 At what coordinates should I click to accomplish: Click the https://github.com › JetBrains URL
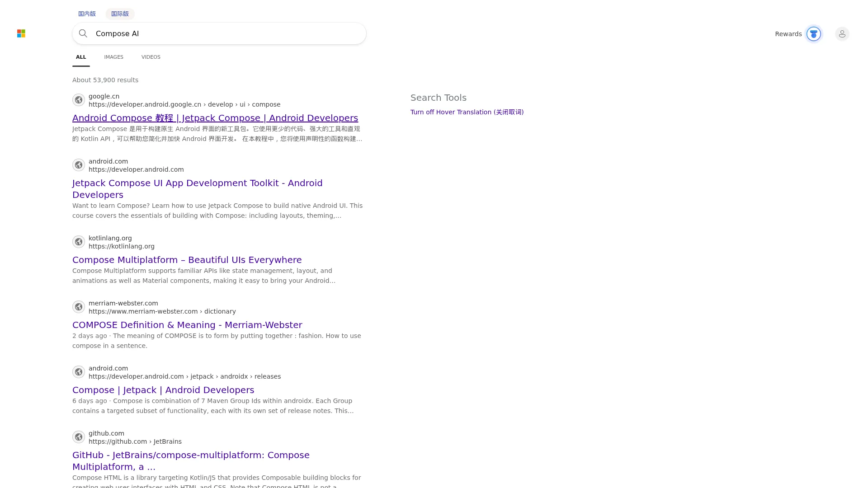[x=135, y=441]
